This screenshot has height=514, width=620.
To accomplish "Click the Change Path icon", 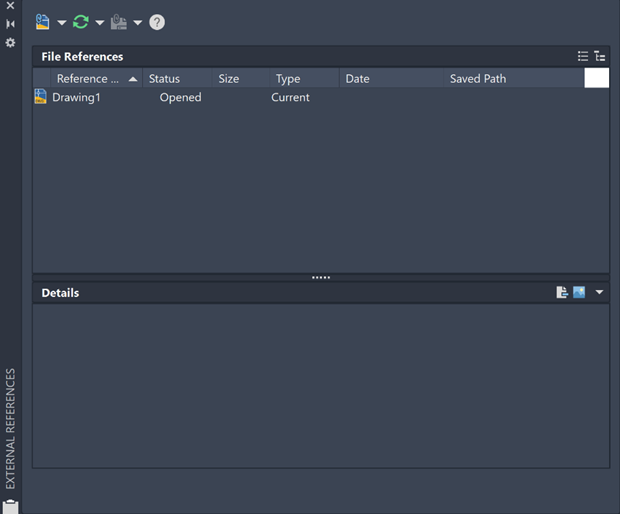I will pyautogui.click(x=119, y=21).
